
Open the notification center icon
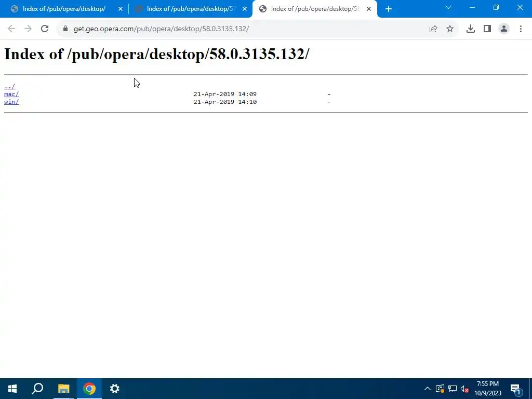[515, 389]
